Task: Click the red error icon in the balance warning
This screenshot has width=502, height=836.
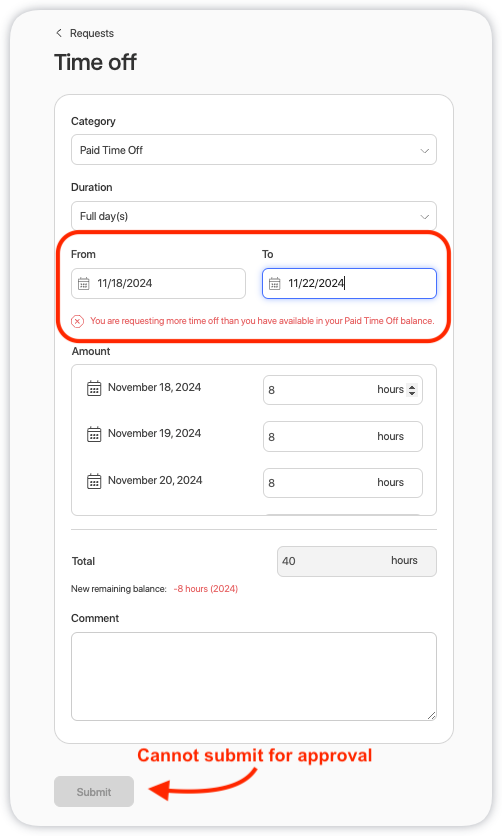Action: point(77,321)
